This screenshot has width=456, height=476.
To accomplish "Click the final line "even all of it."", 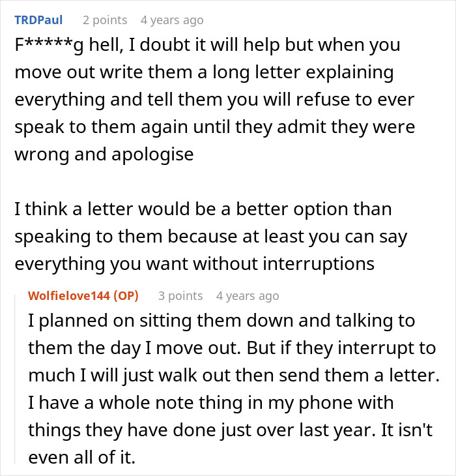I will pyautogui.click(x=81, y=458).
